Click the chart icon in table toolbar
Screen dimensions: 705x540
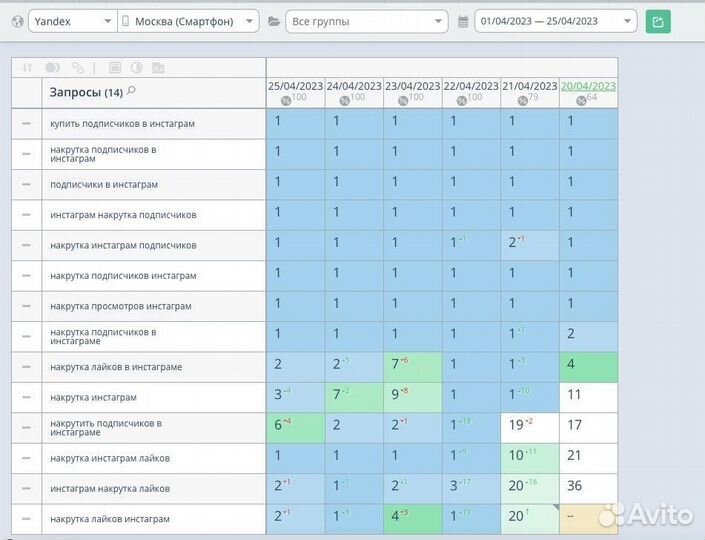pos(158,68)
